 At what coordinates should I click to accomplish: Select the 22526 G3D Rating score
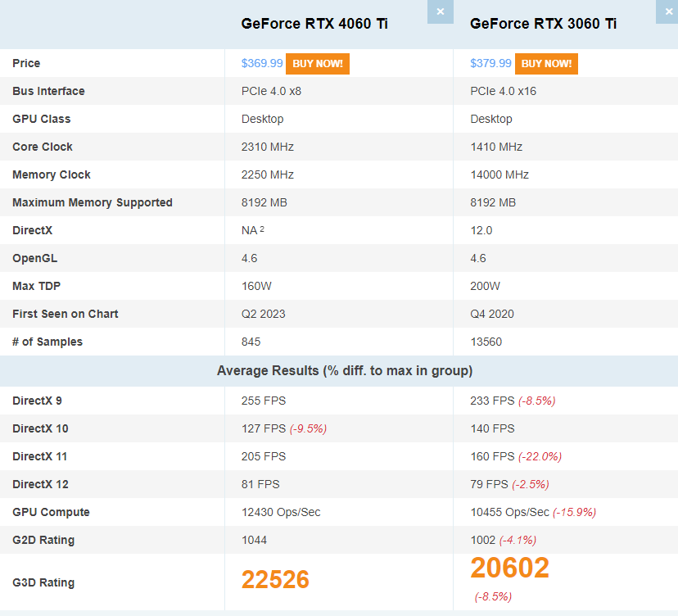pyautogui.click(x=275, y=579)
